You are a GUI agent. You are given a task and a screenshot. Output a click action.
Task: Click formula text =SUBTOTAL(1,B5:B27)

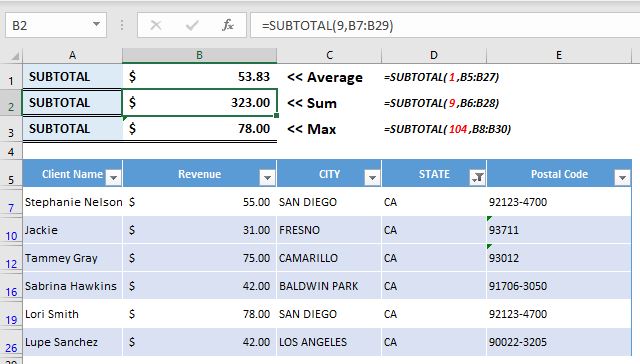[442, 77]
